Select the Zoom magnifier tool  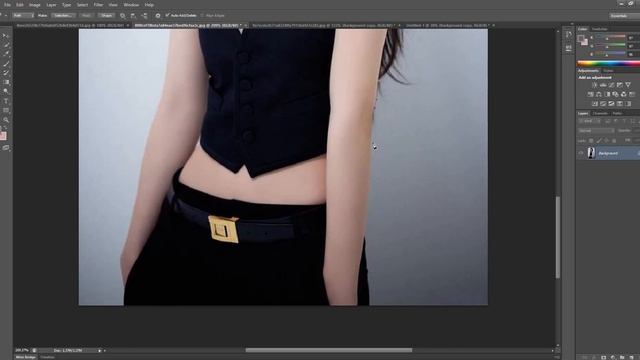[6, 120]
